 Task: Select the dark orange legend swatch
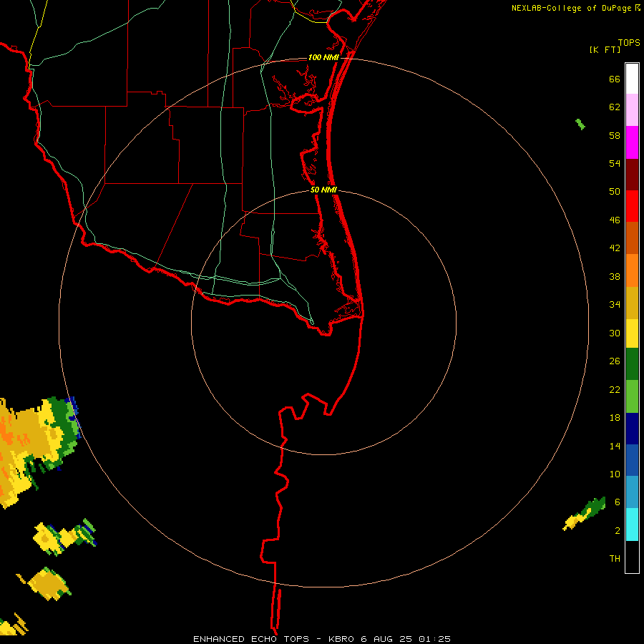point(632,238)
